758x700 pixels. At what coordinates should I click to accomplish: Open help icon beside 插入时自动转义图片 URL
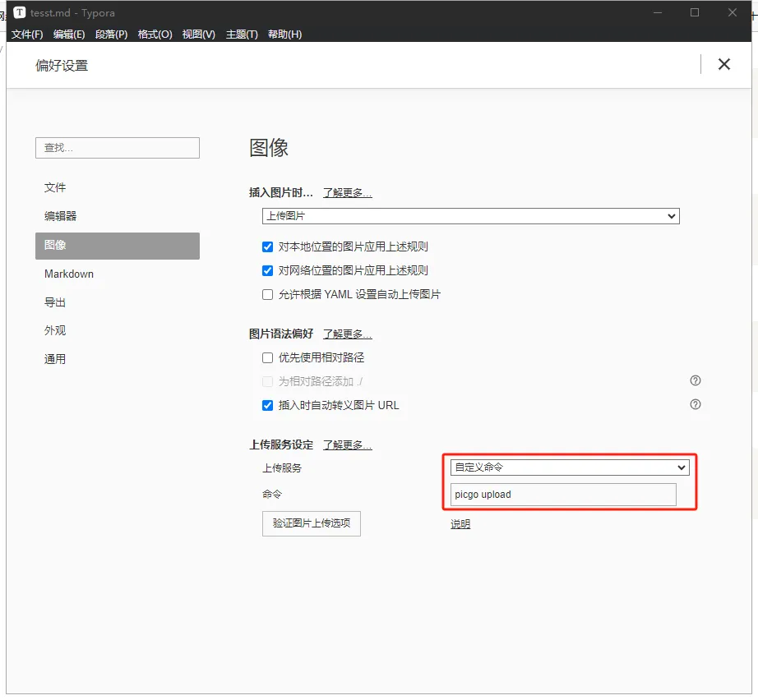click(x=696, y=404)
